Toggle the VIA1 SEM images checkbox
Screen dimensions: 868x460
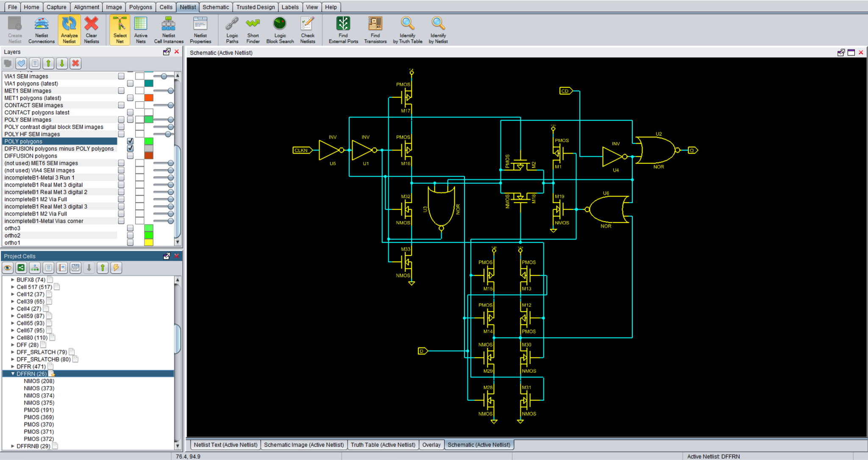pyautogui.click(x=121, y=76)
